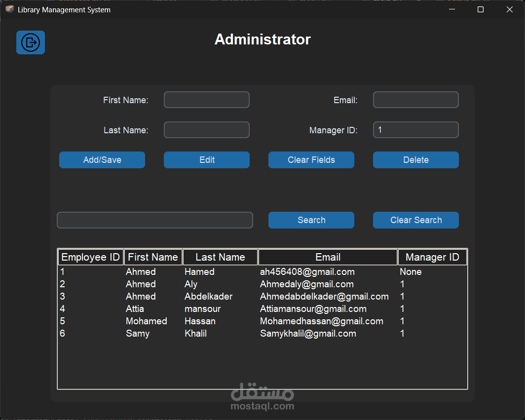Click Manager ID value None
The image size is (525, 420).
(x=411, y=272)
